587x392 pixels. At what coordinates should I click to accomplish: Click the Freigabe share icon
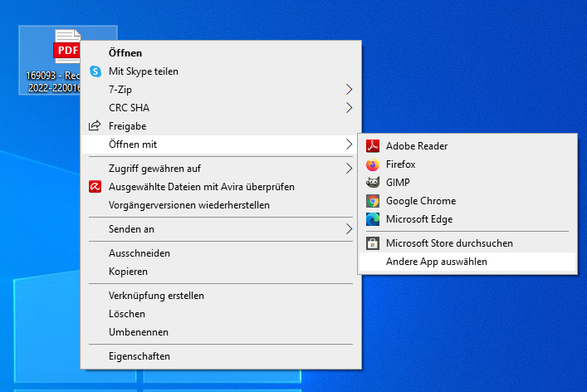tap(95, 125)
